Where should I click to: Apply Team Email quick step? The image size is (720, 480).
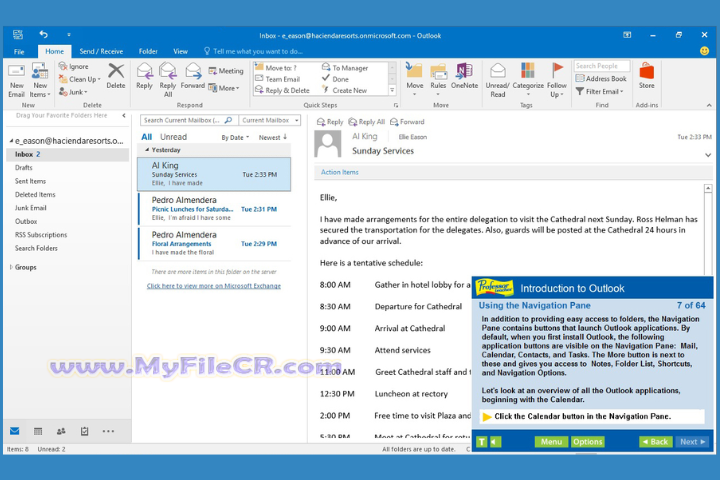pyautogui.click(x=277, y=79)
